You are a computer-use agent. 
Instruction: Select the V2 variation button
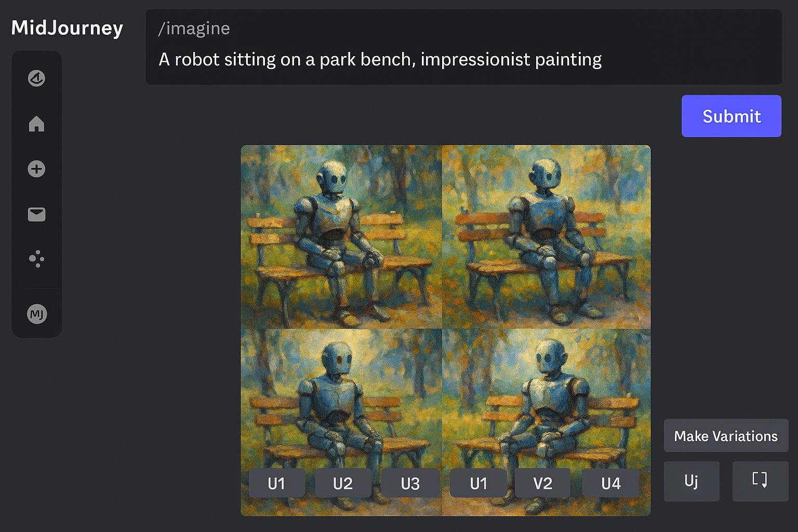point(542,483)
